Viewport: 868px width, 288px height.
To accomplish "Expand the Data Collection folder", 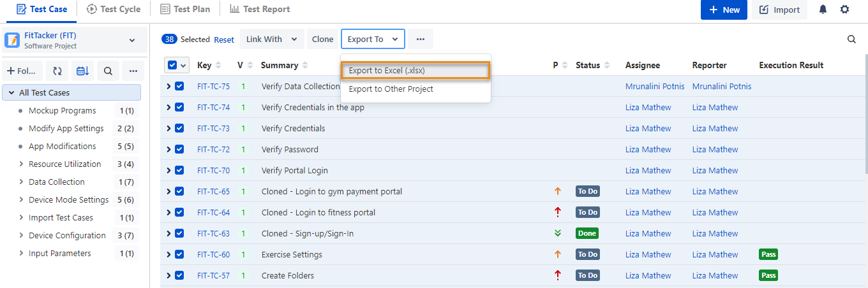I will tap(21, 182).
